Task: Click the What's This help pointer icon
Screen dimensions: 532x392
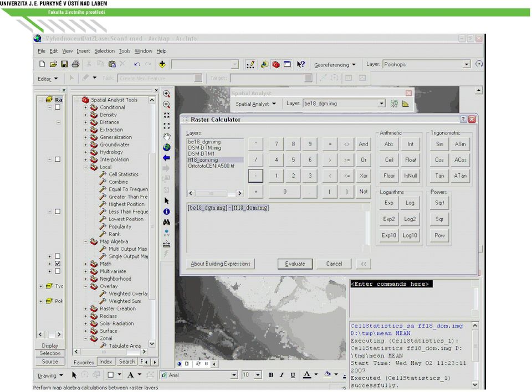Action: [x=300, y=64]
